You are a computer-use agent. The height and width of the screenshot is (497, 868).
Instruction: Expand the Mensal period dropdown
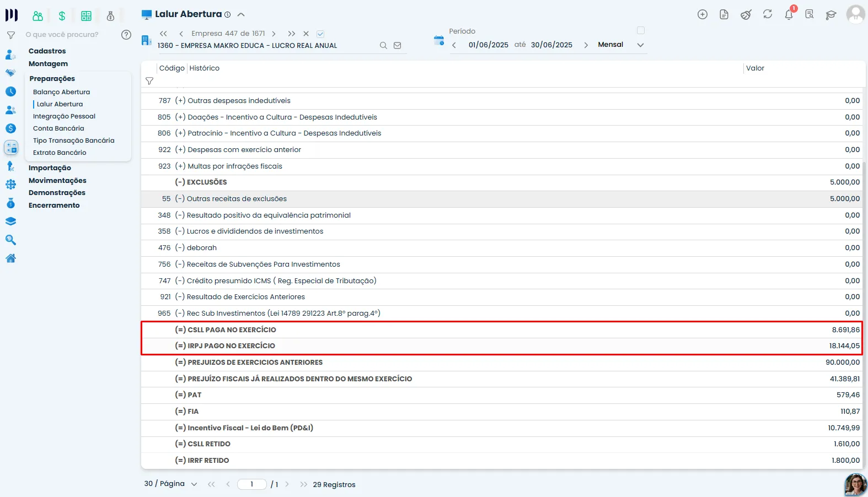pyautogui.click(x=640, y=45)
